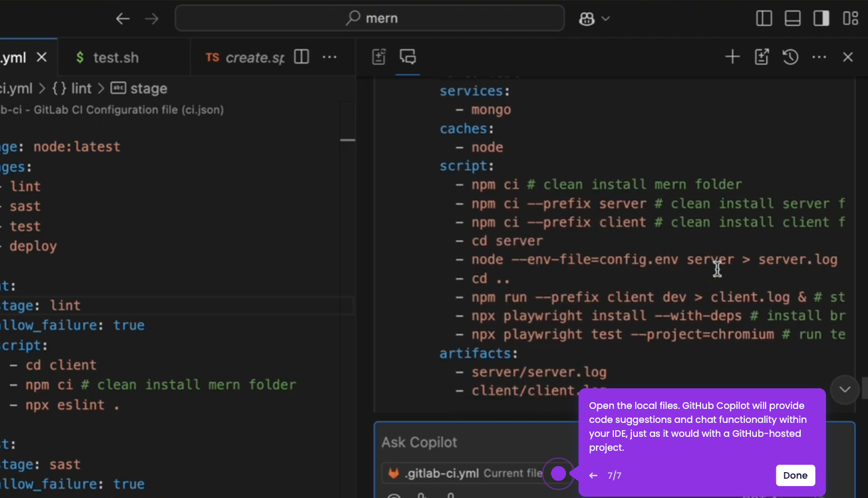Go back using the back arrow in the title bar

[122, 19]
